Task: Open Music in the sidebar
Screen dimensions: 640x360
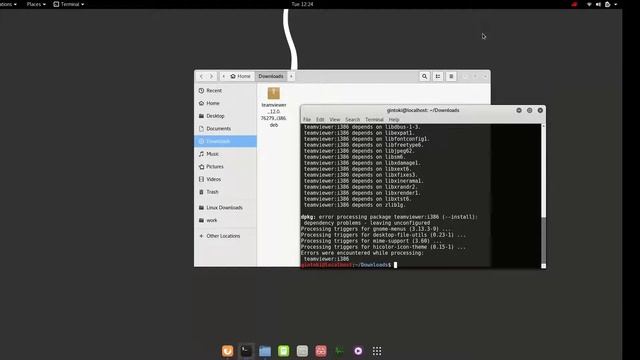Action: pyautogui.click(x=225, y=154)
